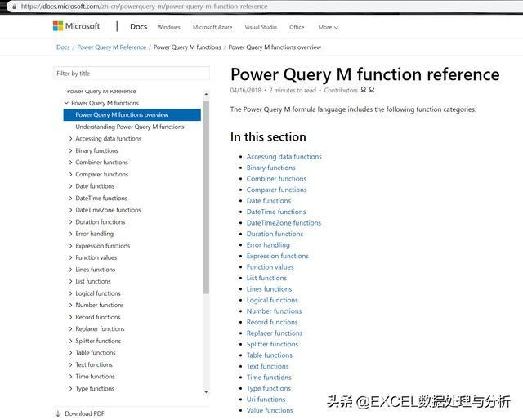The image size is (523, 420).
Task: Open the More dropdown in top navigation
Action: coord(328,27)
